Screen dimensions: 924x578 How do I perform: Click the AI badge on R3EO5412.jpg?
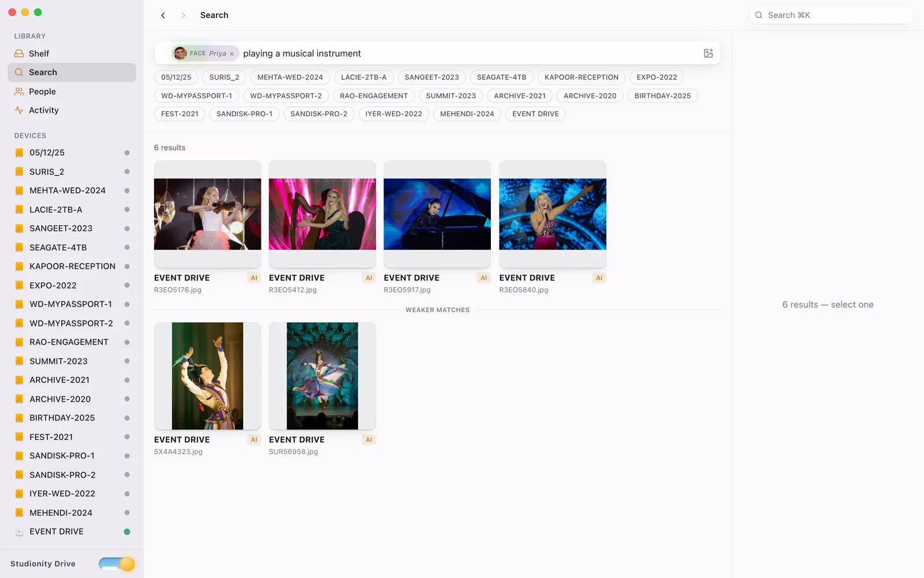click(x=369, y=278)
